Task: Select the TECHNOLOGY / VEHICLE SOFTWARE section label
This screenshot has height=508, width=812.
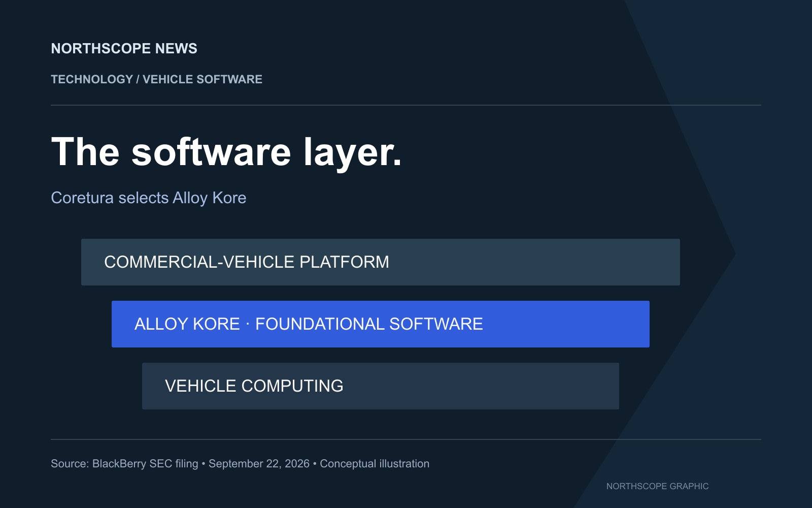Action: pos(156,79)
